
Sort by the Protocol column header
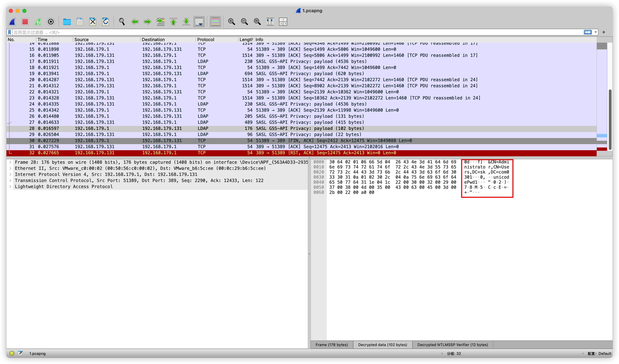point(217,40)
